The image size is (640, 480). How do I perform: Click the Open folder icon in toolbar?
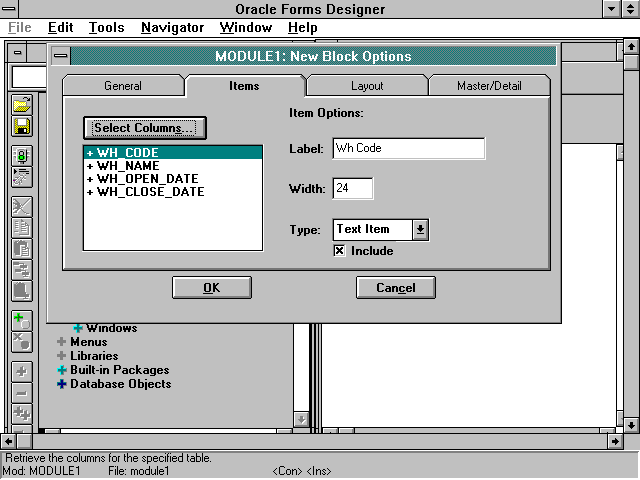tap(21, 105)
